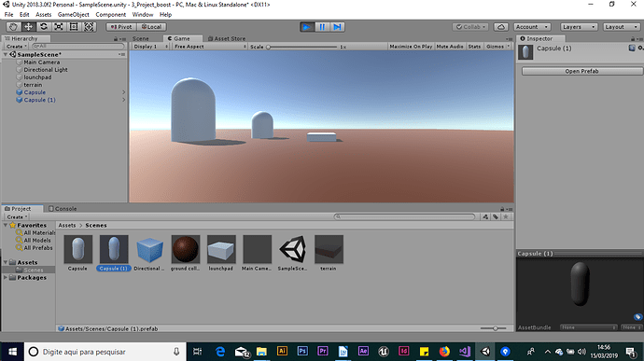644x361 pixels.
Task: Select the ground coll material thumbnail
Action: pyautogui.click(x=185, y=249)
